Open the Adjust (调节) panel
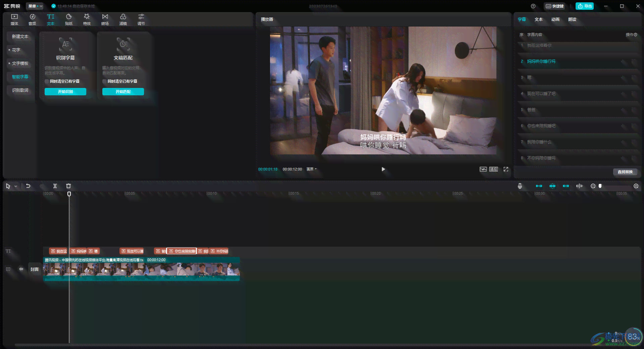Screen dimensions: 644x349 point(141,19)
